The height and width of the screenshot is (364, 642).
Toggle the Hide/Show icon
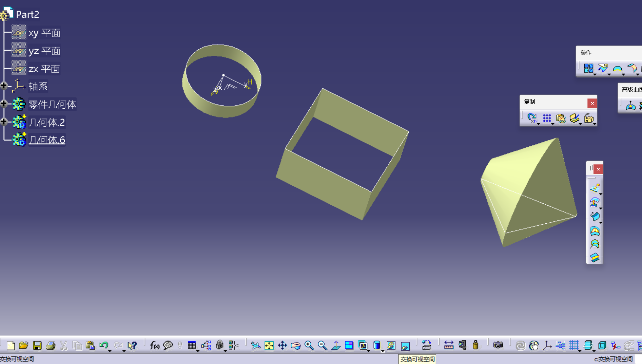coord(391,345)
